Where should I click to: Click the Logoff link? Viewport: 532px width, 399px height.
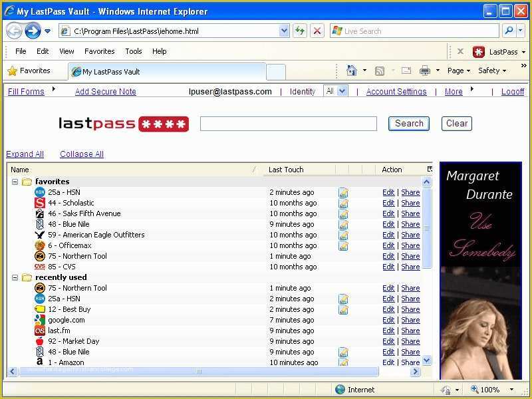coord(513,92)
